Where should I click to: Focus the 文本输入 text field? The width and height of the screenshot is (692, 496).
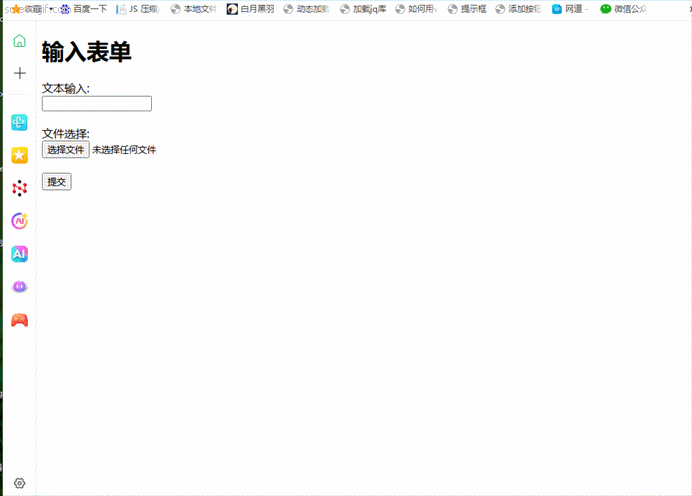(x=97, y=104)
